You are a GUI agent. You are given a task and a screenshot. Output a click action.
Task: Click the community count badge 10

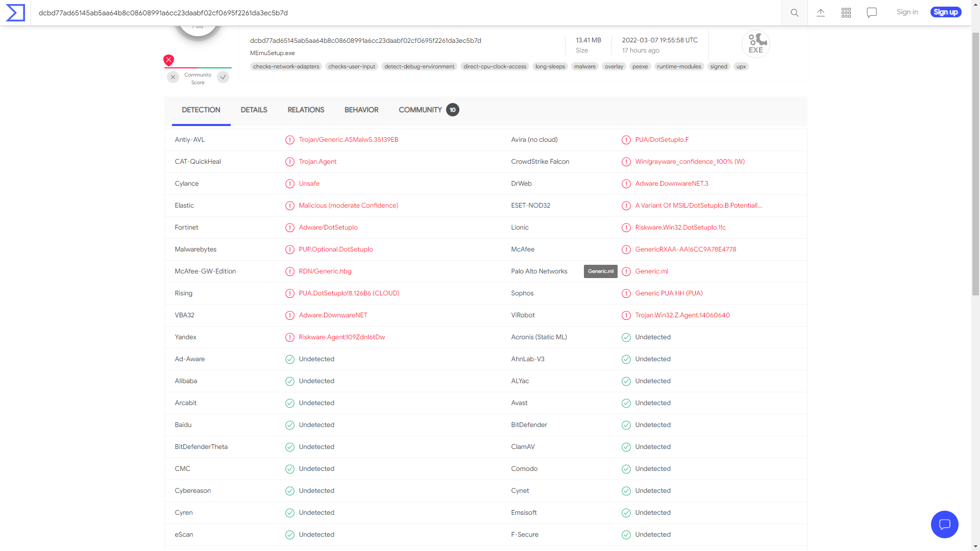click(x=453, y=110)
